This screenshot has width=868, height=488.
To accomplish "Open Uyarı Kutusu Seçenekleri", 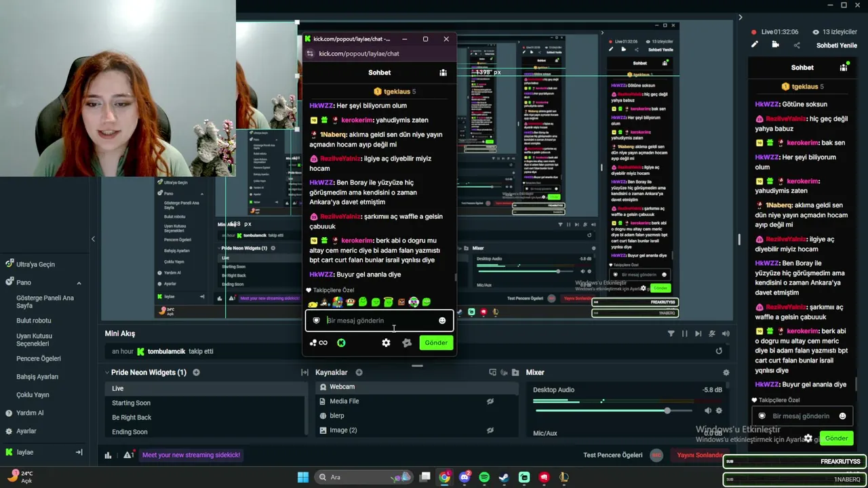I will (x=34, y=340).
